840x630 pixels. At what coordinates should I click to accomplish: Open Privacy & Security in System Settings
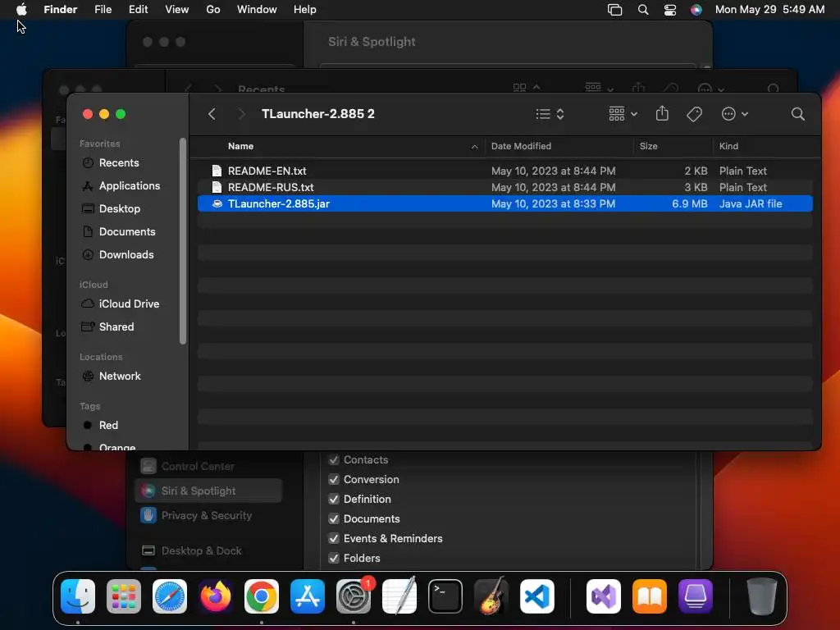tap(208, 515)
